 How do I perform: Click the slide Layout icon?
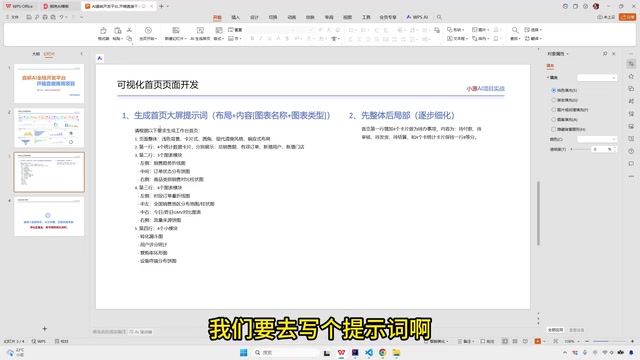(x=219, y=31)
